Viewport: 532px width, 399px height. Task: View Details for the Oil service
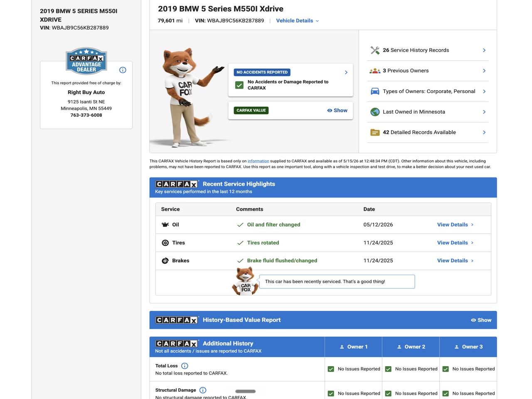coord(456,225)
